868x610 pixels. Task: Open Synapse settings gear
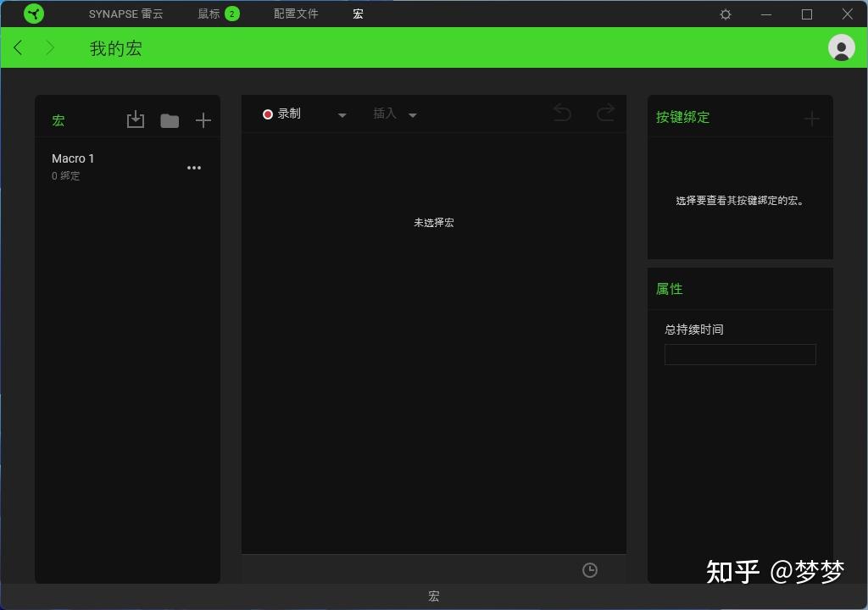pos(725,14)
